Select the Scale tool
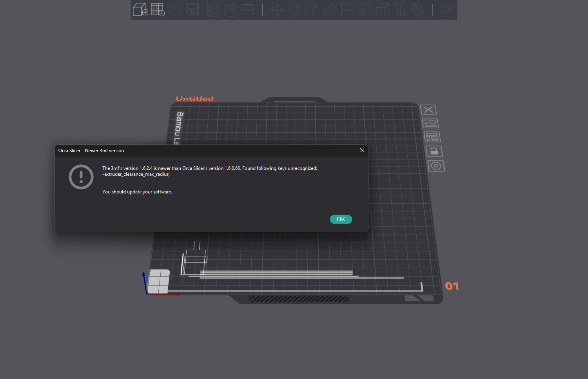This screenshot has height=379, width=588. 312,9
